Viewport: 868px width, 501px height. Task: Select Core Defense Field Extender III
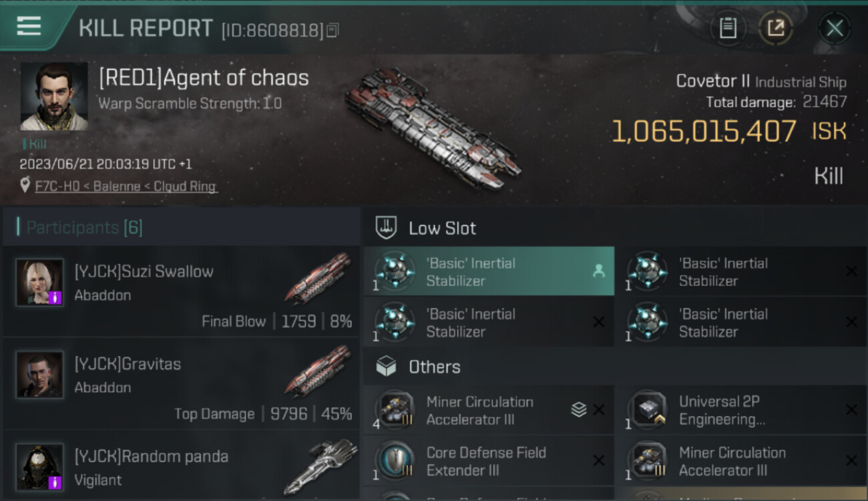487,461
